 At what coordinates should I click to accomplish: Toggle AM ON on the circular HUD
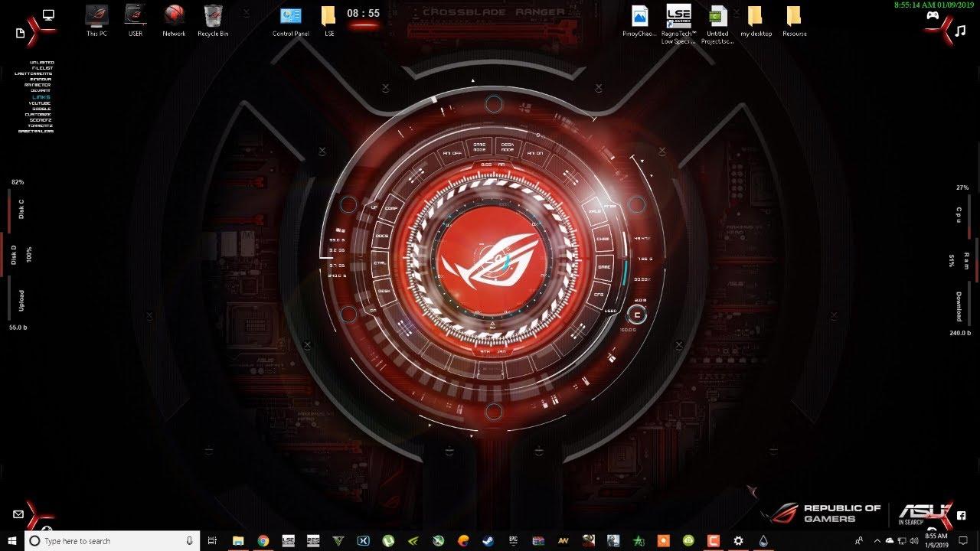[x=534, y=152]
